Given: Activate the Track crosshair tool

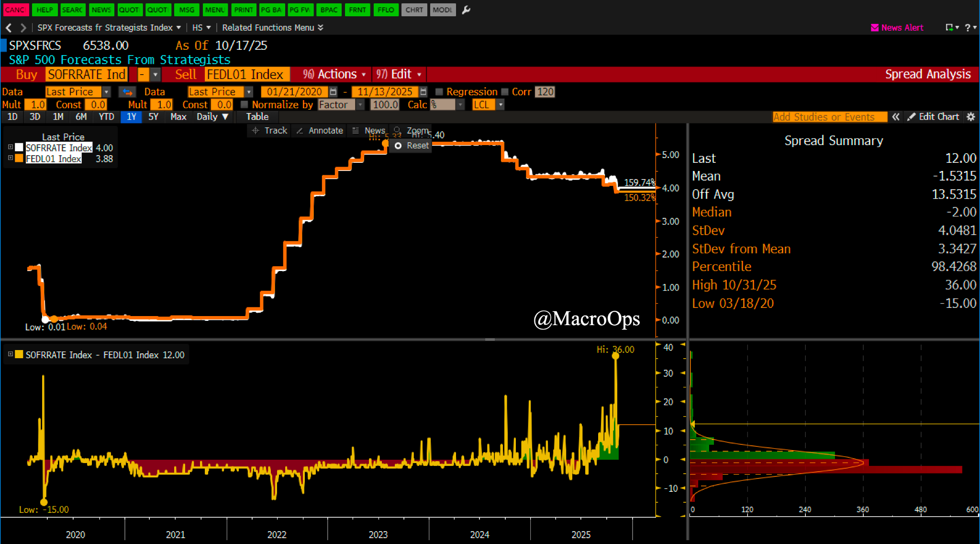Looking at the screenshot, I should [x=269, y=131].
